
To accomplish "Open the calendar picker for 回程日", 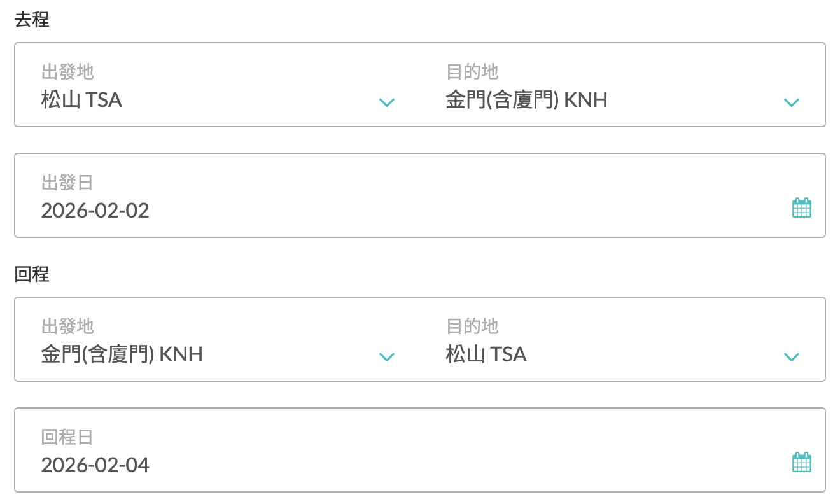I will pos(801,463).
